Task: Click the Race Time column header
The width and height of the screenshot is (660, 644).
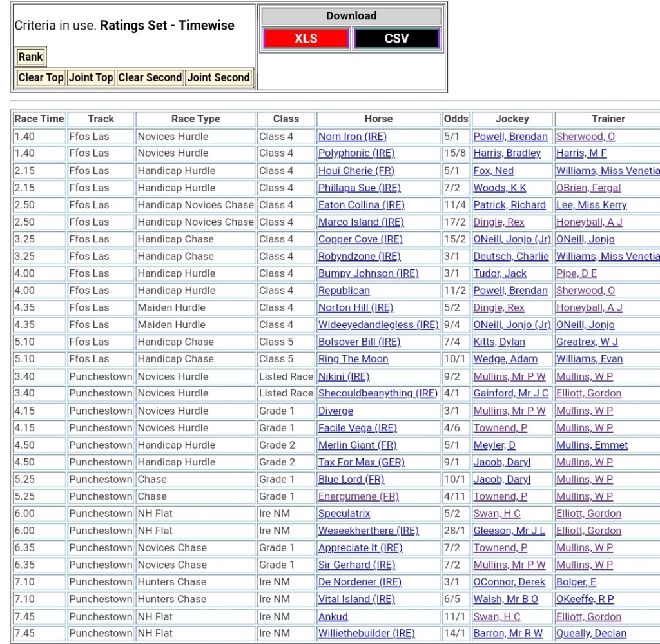Action: (x=39, y=119)
